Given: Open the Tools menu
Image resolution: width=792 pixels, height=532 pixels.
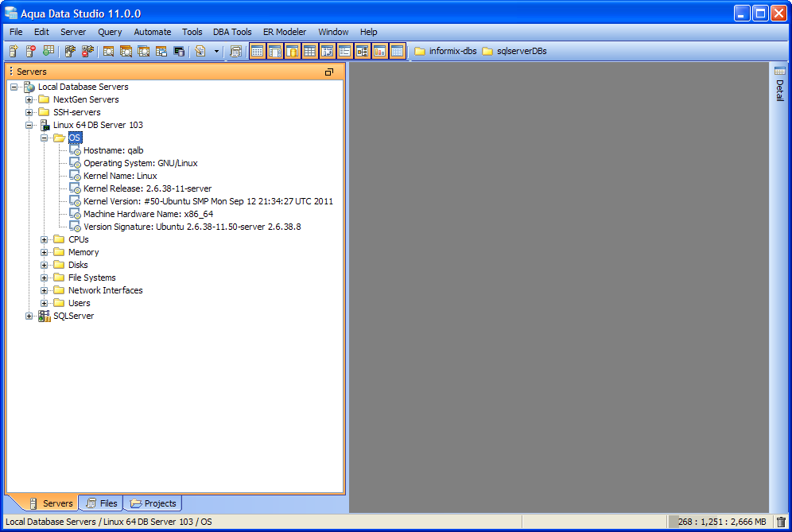Looking at the screenshot, I should click(x=192, y=32).
